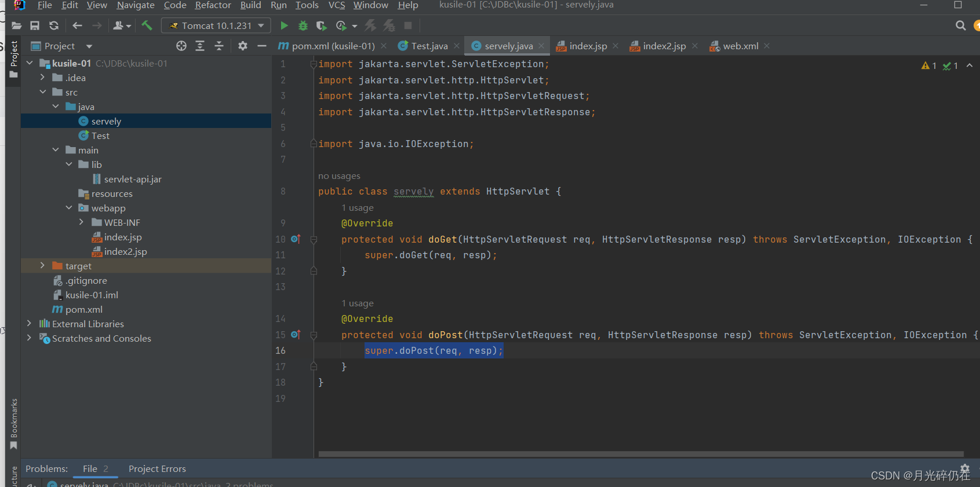
Task: Expand Scratches and Consoles node
Action: click(29, 338)
